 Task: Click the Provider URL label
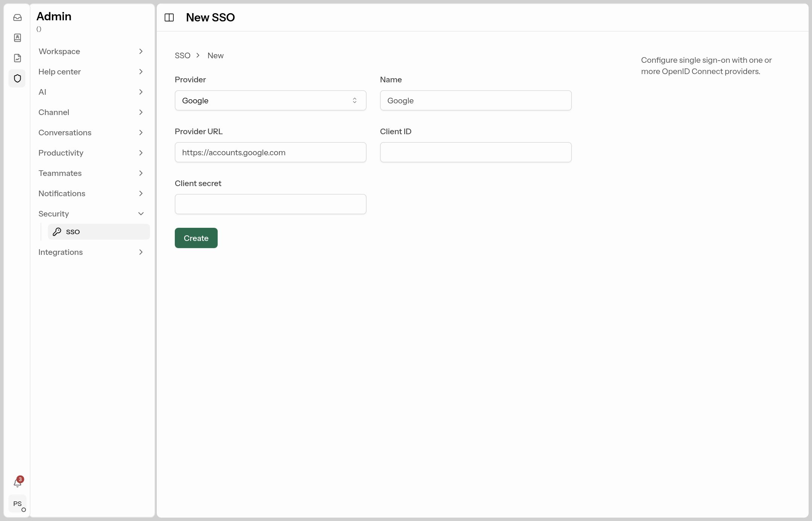point(198,132)
